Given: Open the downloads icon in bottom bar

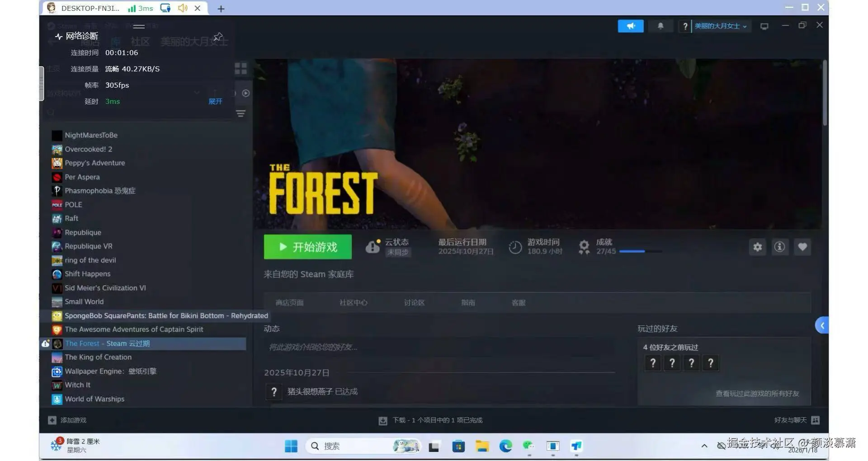Looking at the screenshot, I should [x=383, y=421].
